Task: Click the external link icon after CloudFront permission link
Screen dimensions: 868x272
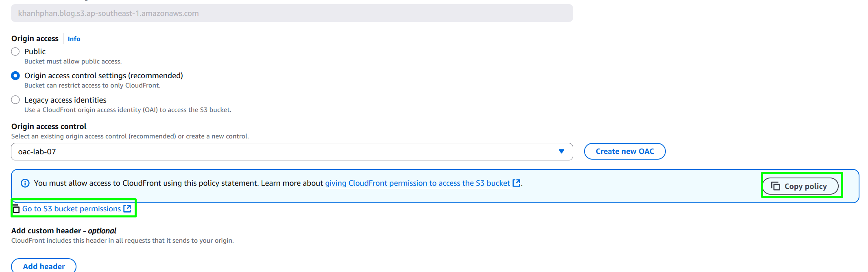Action: [x=517, y=183]
